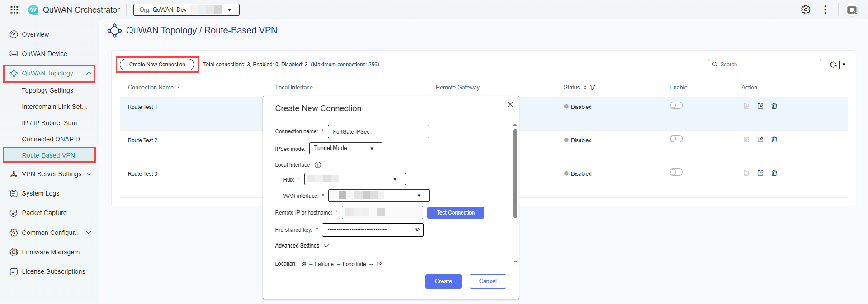This screenshot has width=868, height=304.
Task: Expand Common Configuration menu
Action: click(89, 233)
